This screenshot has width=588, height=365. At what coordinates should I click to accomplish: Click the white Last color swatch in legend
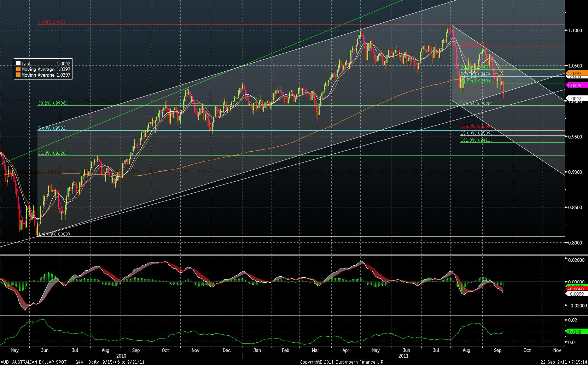click(x=18, y=64)
